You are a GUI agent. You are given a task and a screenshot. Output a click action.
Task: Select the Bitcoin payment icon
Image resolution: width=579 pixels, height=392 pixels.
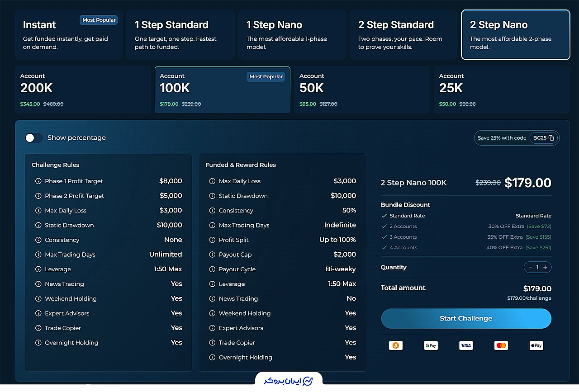pos(396,345)
